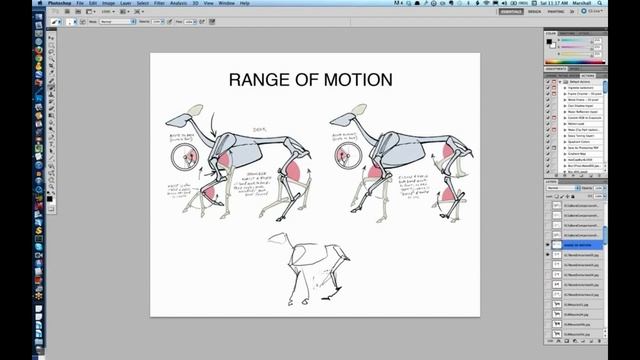Open Mini Bridge from the application bar
Image resolution: width=640 pixels, height=360 pixels.
78,11
